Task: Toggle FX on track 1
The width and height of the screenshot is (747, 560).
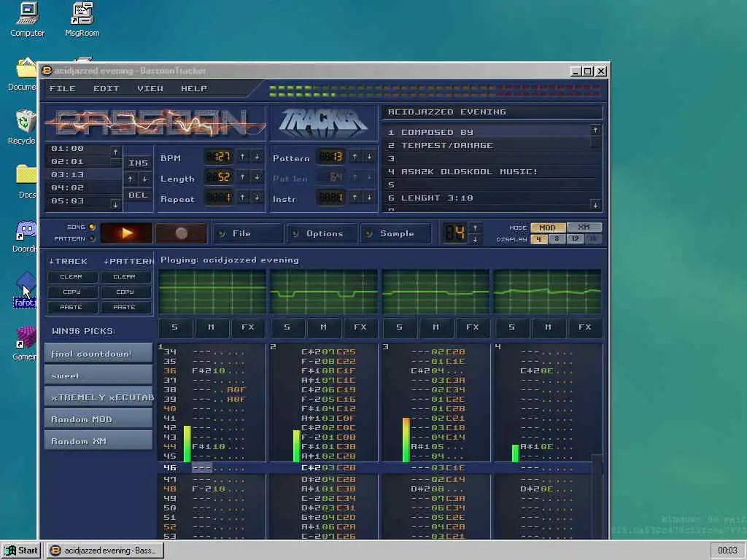Action: pos(248,327)
